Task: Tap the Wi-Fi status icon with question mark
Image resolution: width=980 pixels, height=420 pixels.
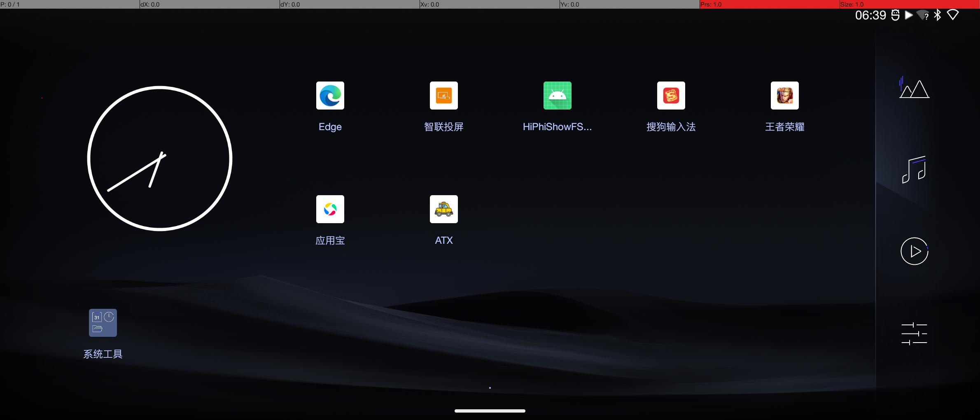Action: [x=923, y=16]
